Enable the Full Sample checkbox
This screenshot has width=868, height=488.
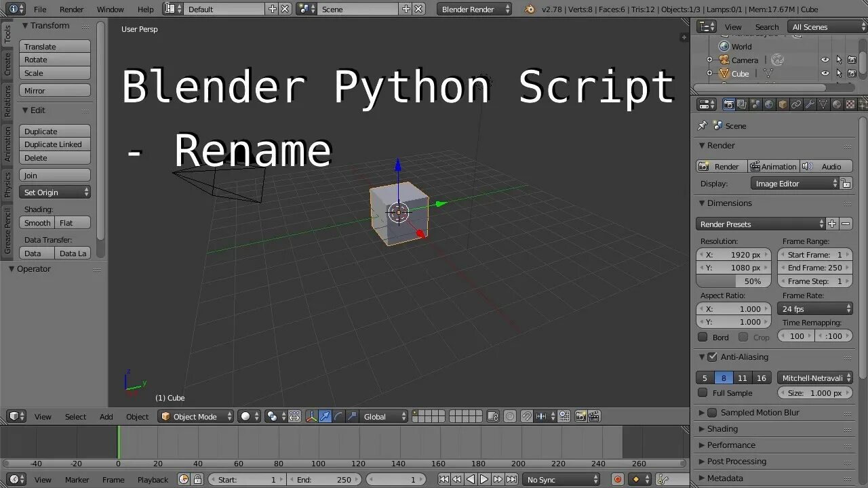tap(703, 392)
